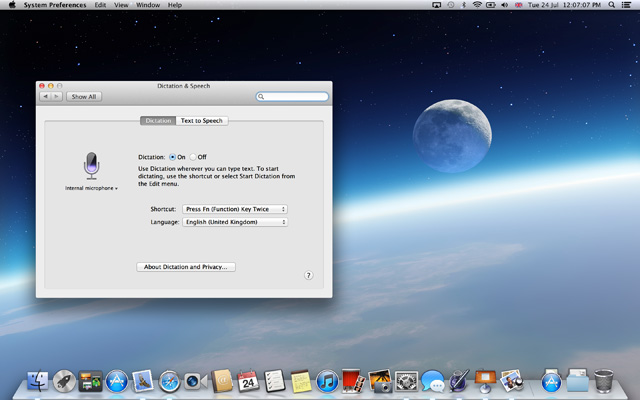640x400 pixels.
Task: Click About Dictation and Privacy button
Action: pyautogui.click(x=186, y=267)
